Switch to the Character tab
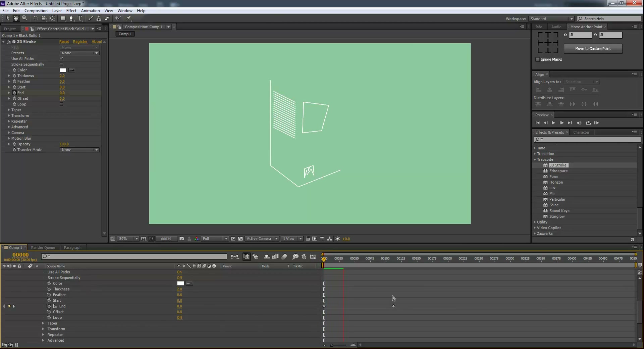644x349 pixels. [x=581, y=132]
